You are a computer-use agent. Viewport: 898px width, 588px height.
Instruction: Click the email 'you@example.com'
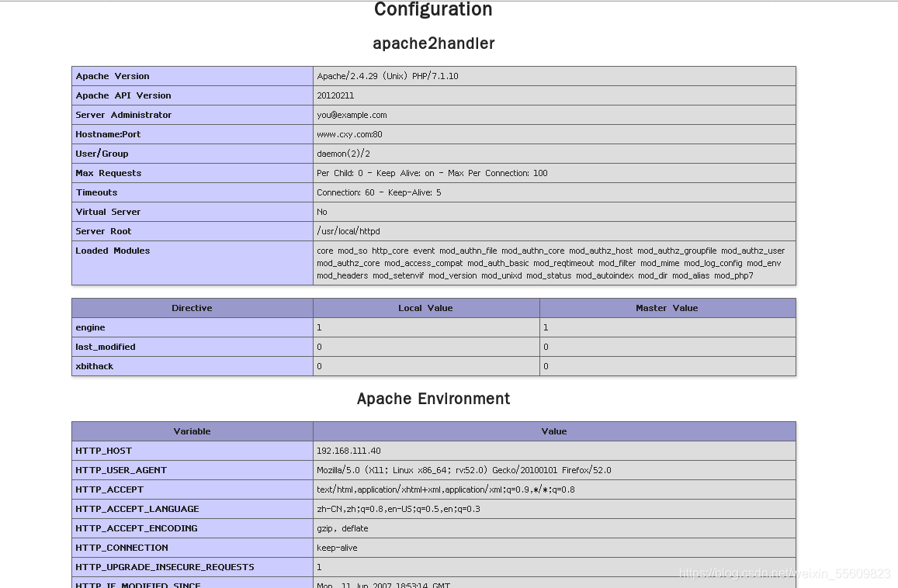[x=352, y=115]
